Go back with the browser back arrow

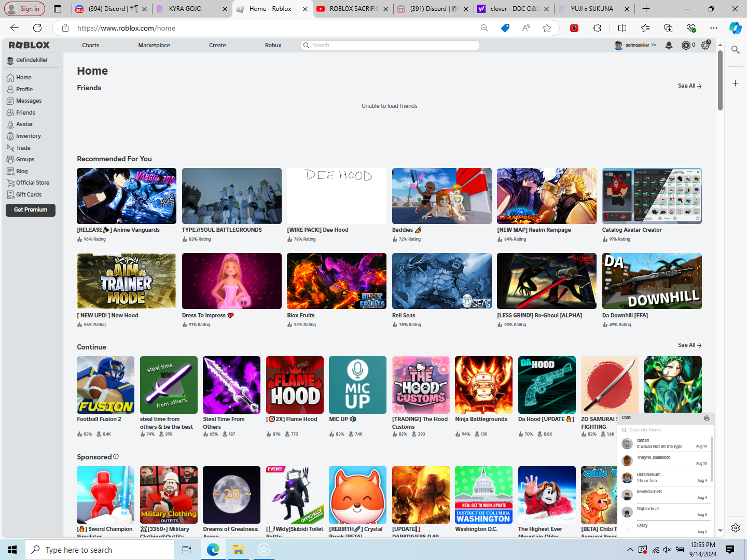click(x=15, y=28)
